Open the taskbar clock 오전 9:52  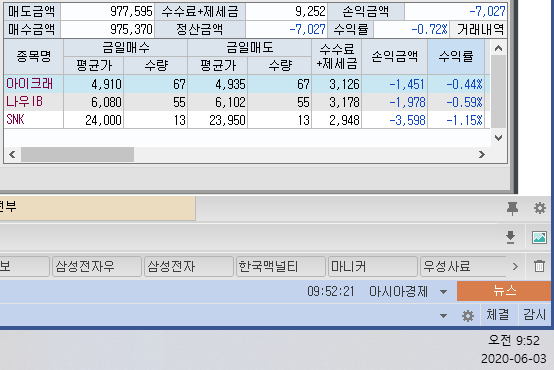tap(513, 340)
